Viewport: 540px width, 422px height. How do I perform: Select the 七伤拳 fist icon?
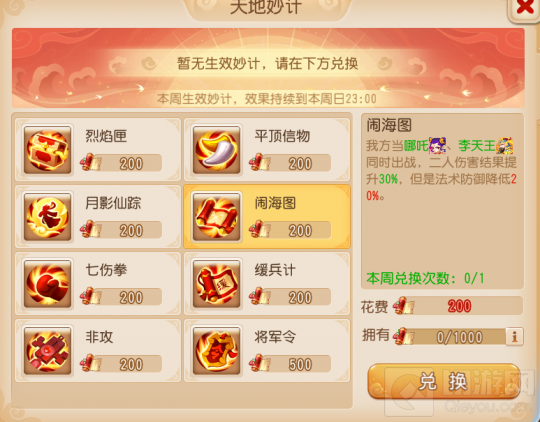click(x=48, y=284)
